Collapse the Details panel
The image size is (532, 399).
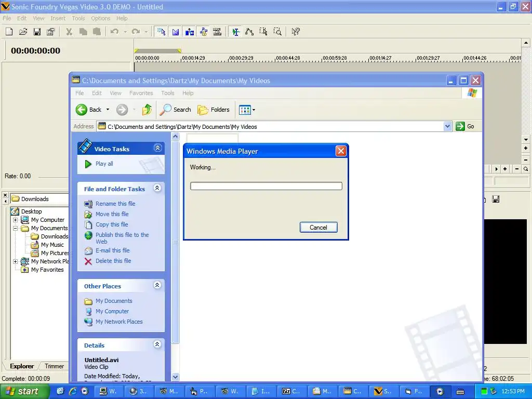pos(157,344)
